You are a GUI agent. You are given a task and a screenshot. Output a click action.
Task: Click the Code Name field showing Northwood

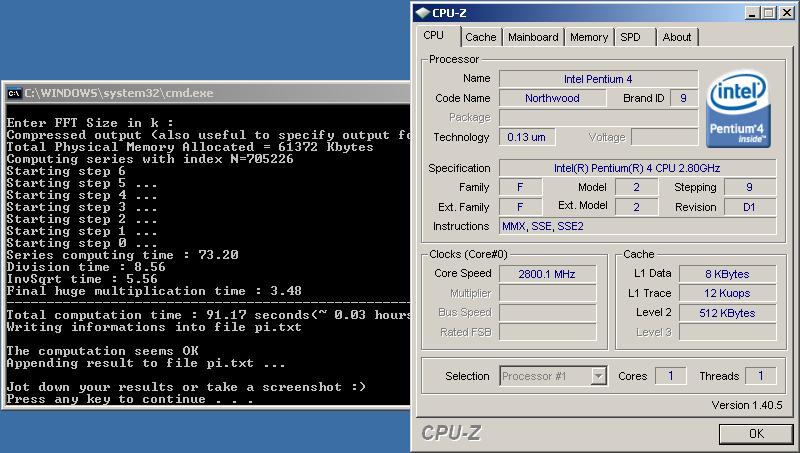[x=552, y=98]
